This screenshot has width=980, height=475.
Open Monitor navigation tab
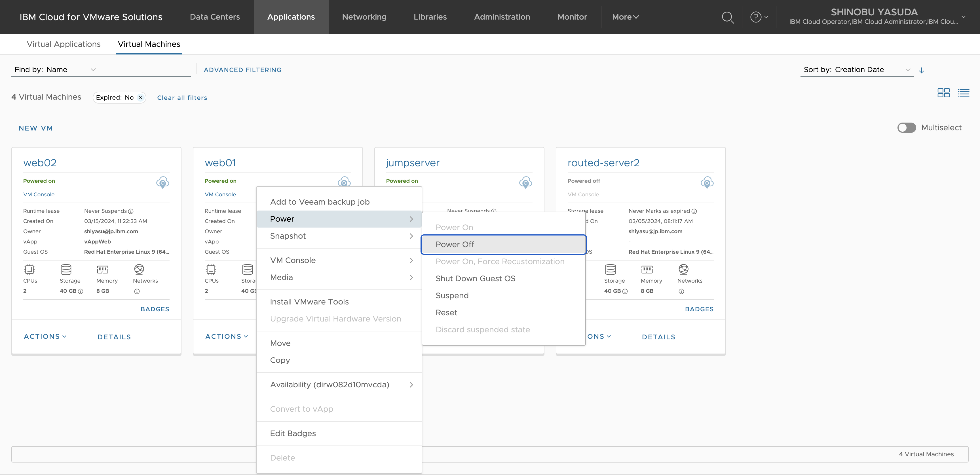[x=572, y=17]
